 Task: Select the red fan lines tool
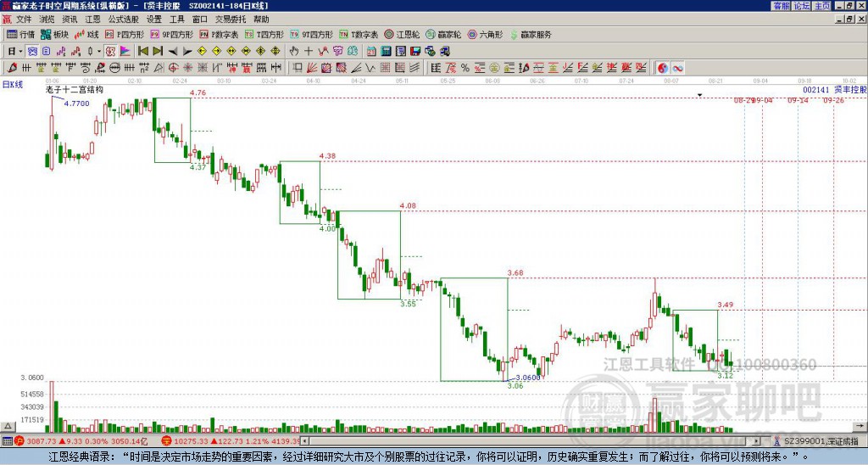[312, 68]
